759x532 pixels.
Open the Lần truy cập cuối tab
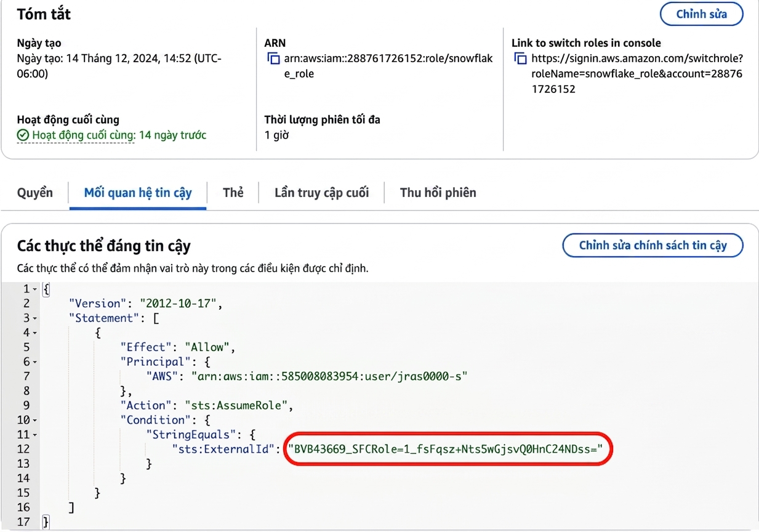coord(321,193)
